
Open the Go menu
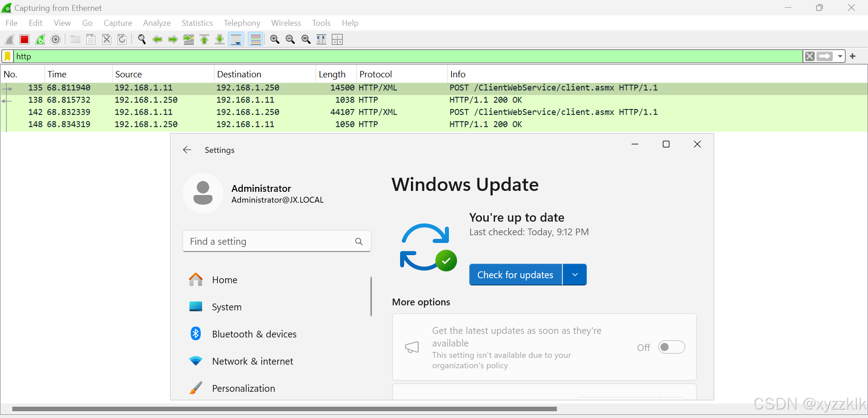point(87,23)
